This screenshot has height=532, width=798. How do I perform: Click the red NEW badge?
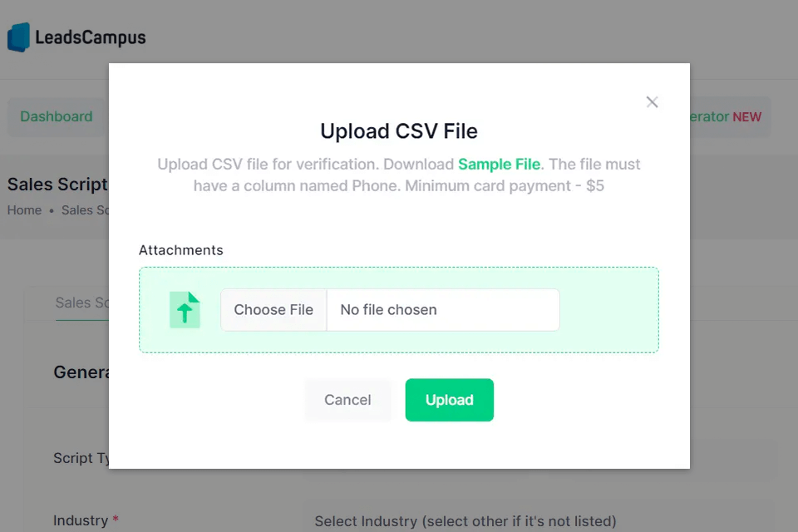pyautogui.click(x=746, y=117)
